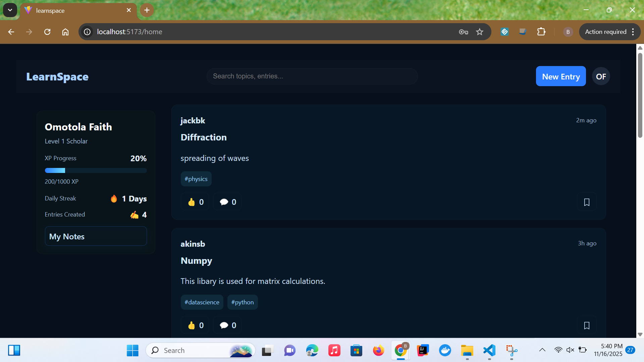The height and width of the screenshot is (362, 644).
Task: Open Chrome extensions puzzle icon
Action: [x=541, y=32]
